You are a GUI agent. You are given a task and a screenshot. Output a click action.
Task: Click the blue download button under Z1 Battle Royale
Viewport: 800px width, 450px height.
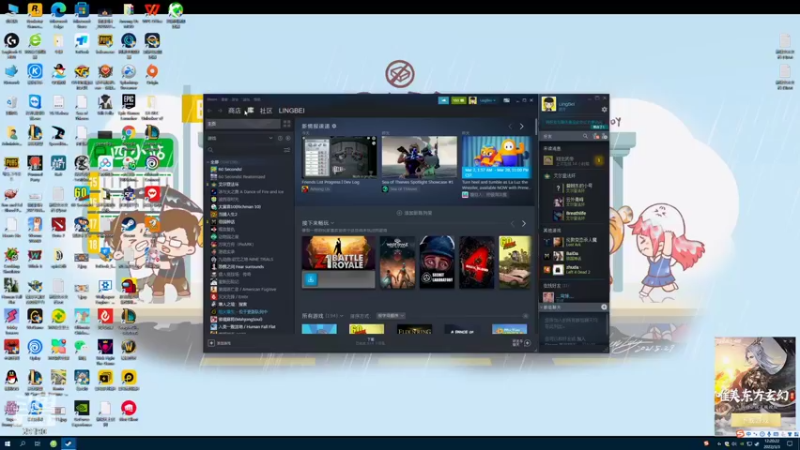(x=311, y=279)
